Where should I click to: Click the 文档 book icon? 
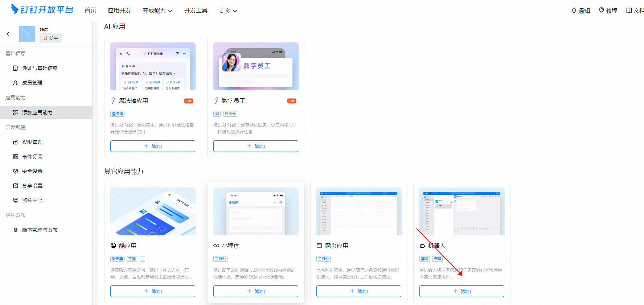(629, 11)
